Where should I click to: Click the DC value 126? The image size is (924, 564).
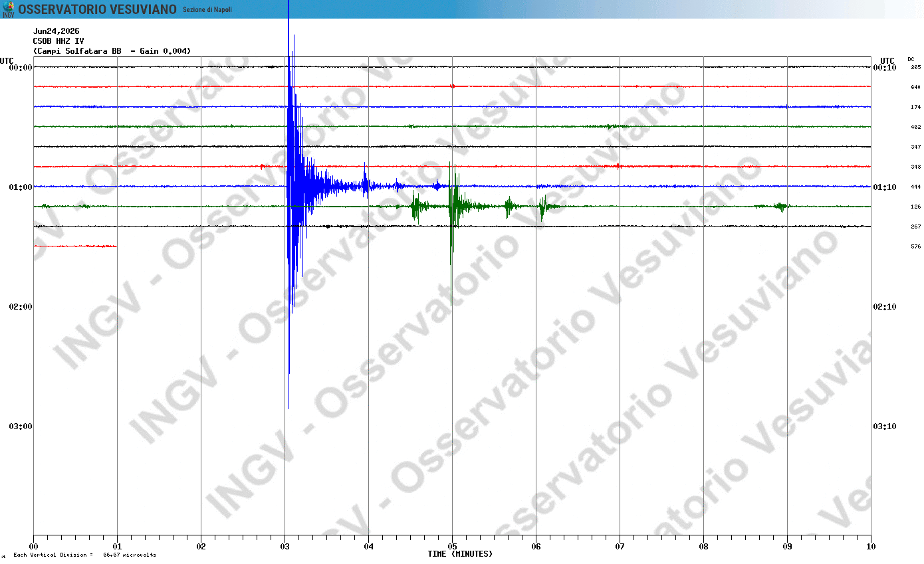(915, 207)
